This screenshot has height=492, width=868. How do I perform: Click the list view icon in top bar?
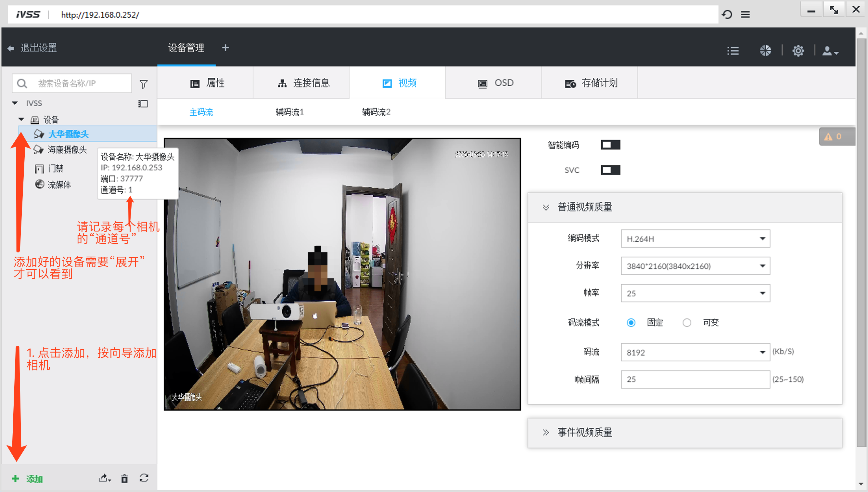point(733,51)
